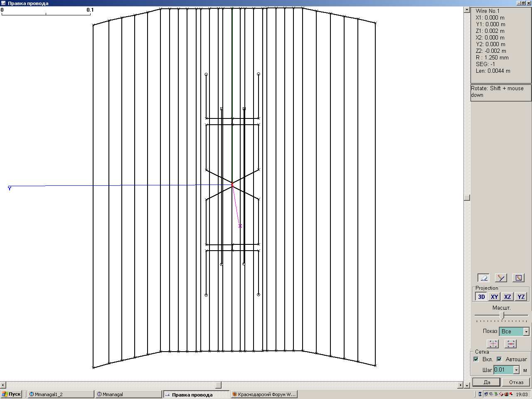Select the draw new wire tool icon
The width and height of the screenshot is (532, 399).
[x=501, y=278]
